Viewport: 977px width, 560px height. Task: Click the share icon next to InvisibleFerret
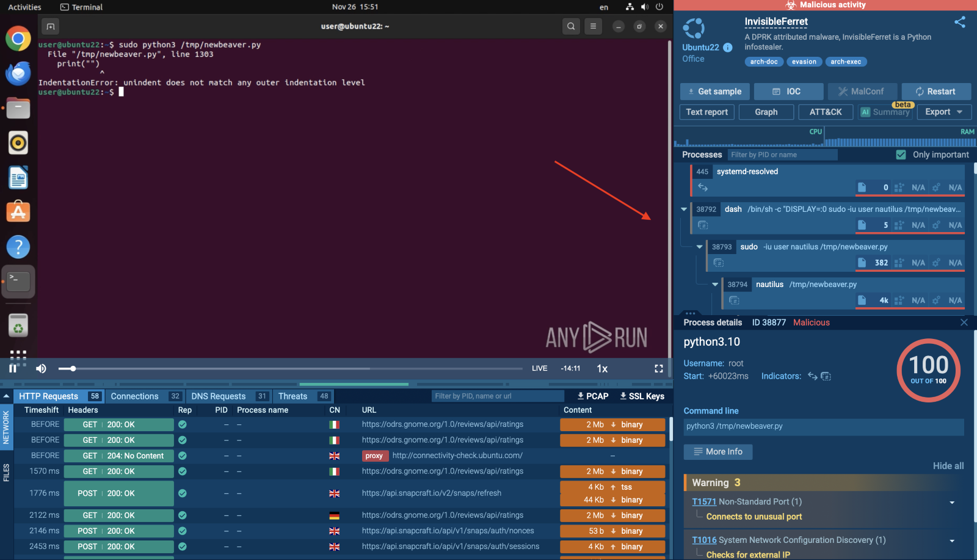coord(960,22)
